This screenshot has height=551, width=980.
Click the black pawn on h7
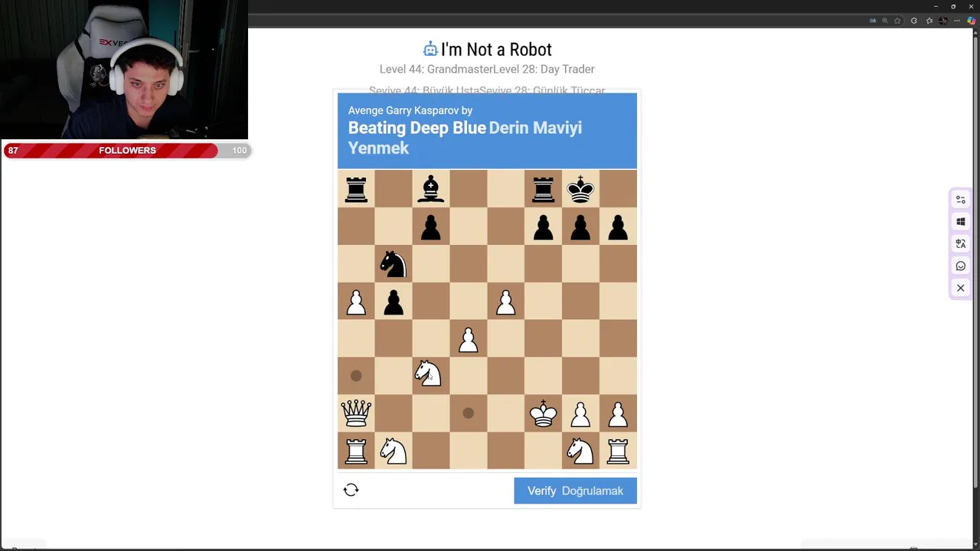618,227
